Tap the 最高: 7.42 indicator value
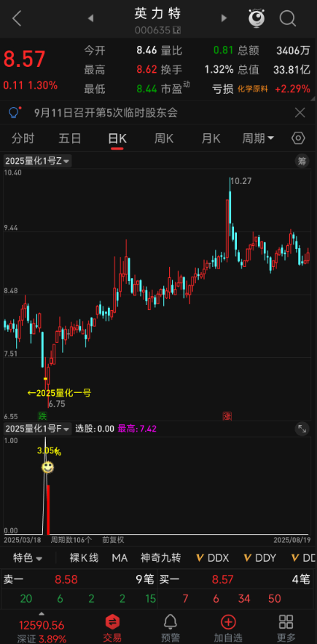The image size is (317, 644). [x=137, y=429]
